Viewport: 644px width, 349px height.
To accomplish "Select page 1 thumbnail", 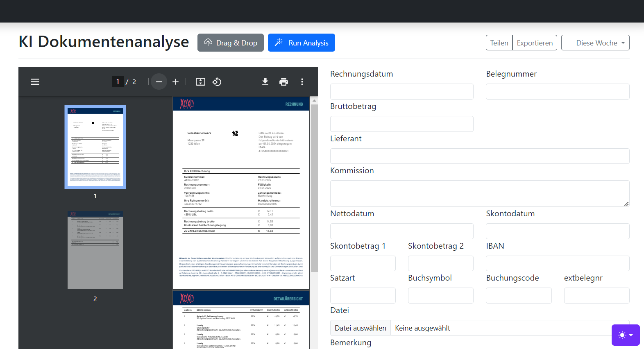I will 95,147.
